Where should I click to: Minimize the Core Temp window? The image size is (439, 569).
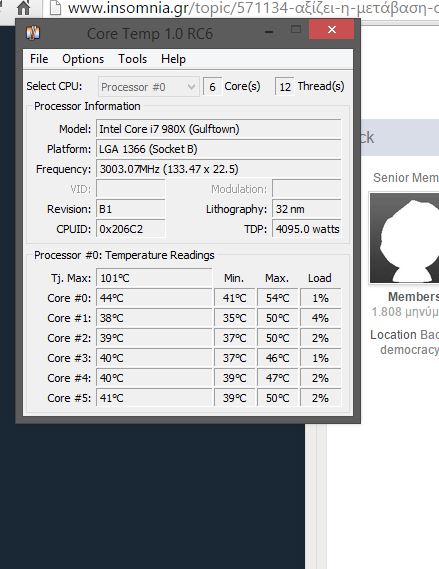tap(269, 32)
